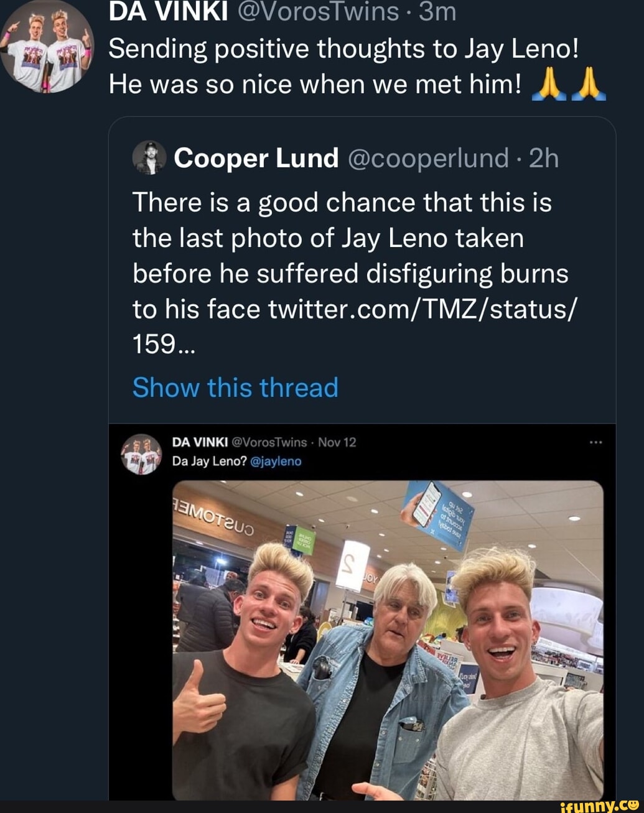644x813 pixels.
Task: Open the @VorosTwins handle in top tweet
Action: [318, 11]
